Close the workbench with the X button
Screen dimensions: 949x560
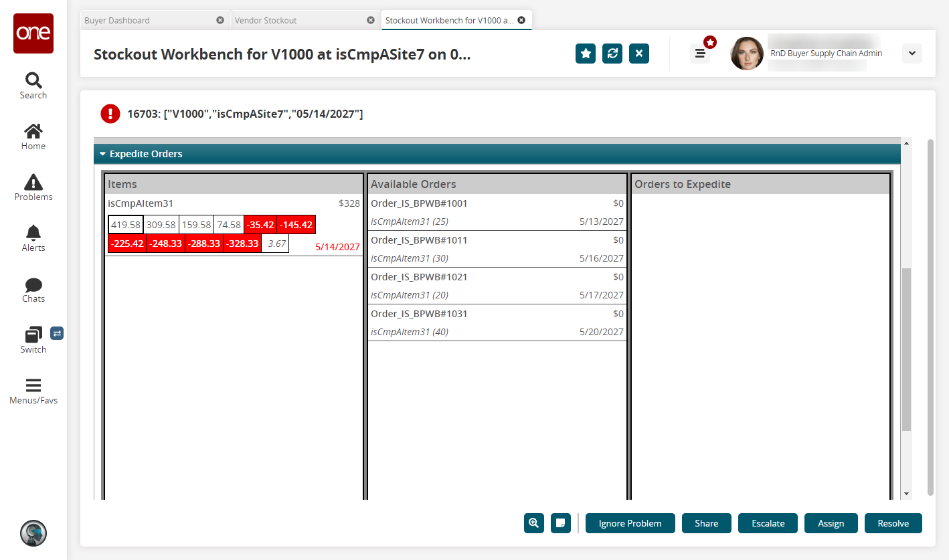coord(639,54)
